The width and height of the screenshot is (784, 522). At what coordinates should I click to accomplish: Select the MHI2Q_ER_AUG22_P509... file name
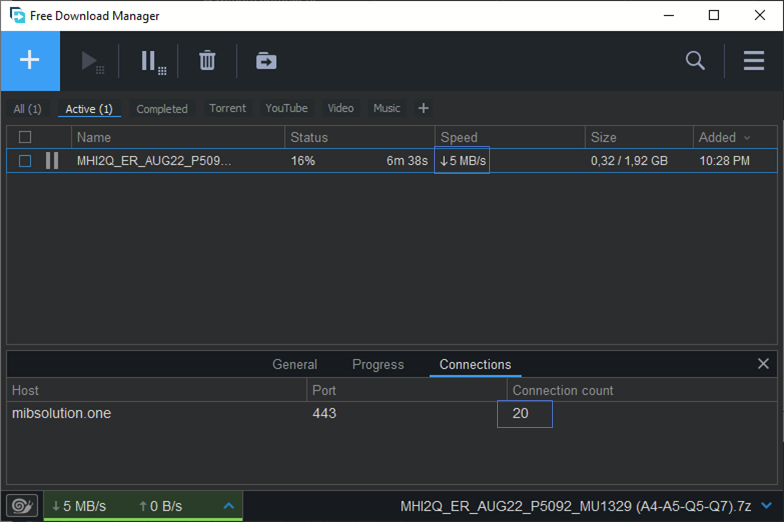[x=154, y=160]
